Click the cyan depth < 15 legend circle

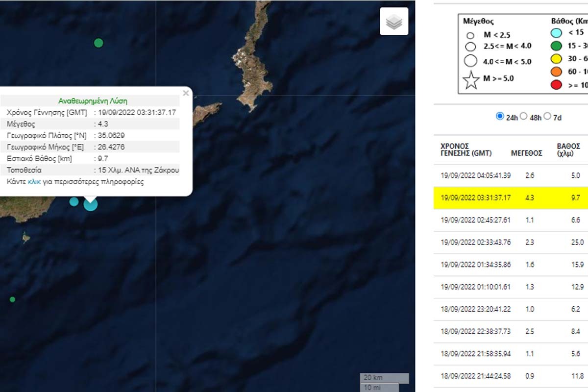(556, 33)
